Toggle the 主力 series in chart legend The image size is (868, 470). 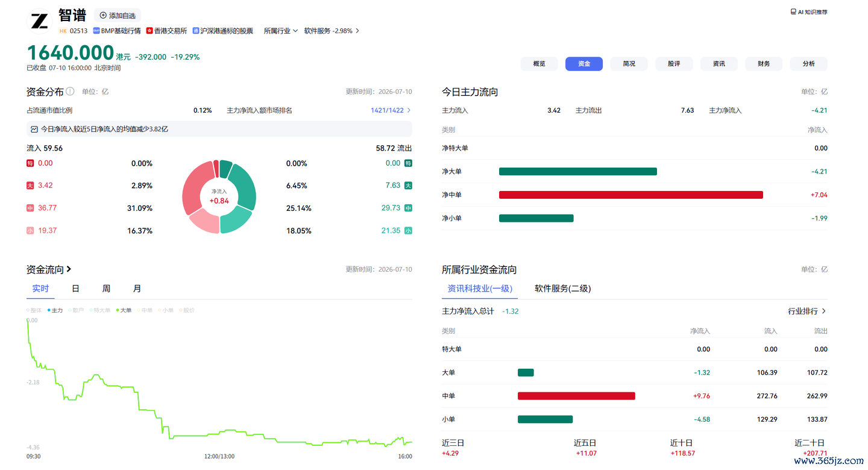[55, 310]
